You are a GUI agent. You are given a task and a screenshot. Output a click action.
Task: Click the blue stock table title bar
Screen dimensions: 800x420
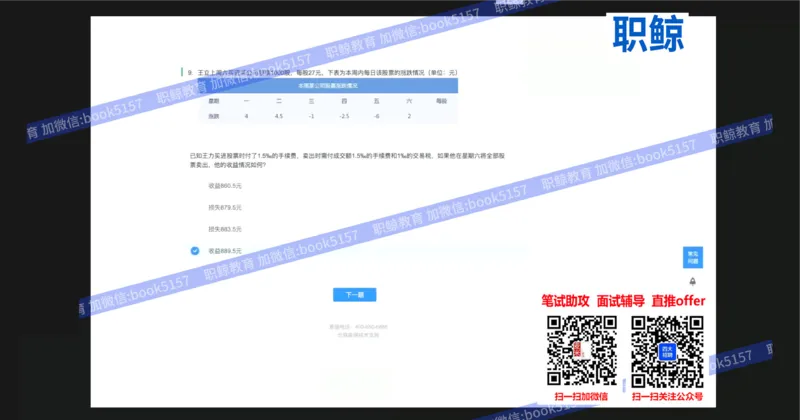tap(328, 86)
